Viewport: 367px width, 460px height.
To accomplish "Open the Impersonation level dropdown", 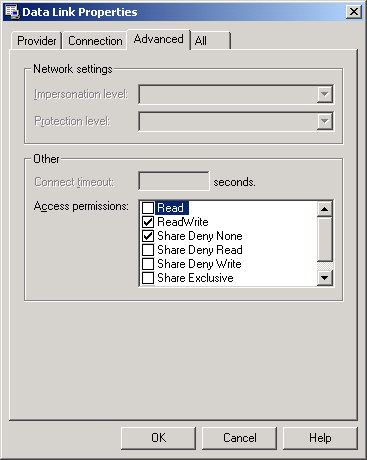I will click(x=324, y=94).
